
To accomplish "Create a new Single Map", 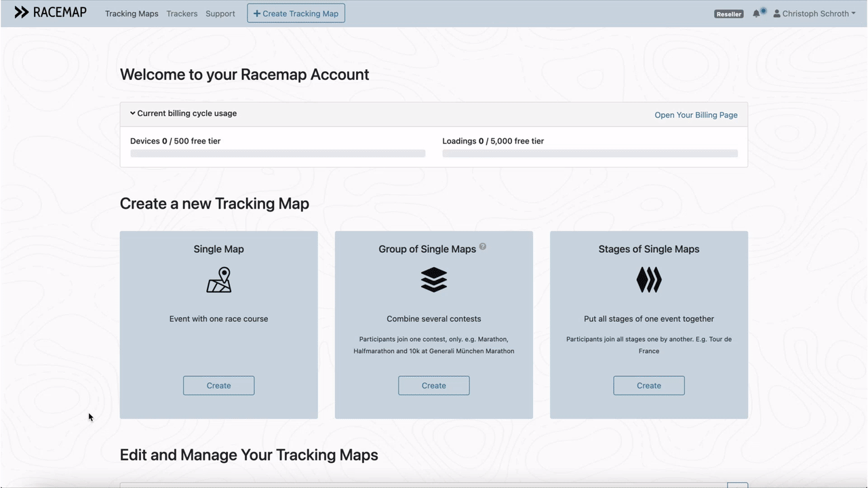I will (218, 386).
